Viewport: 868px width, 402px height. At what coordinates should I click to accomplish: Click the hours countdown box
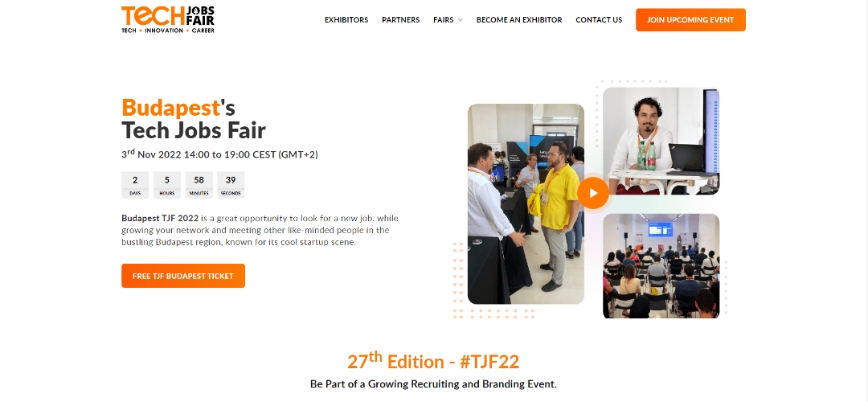point(166,185)
